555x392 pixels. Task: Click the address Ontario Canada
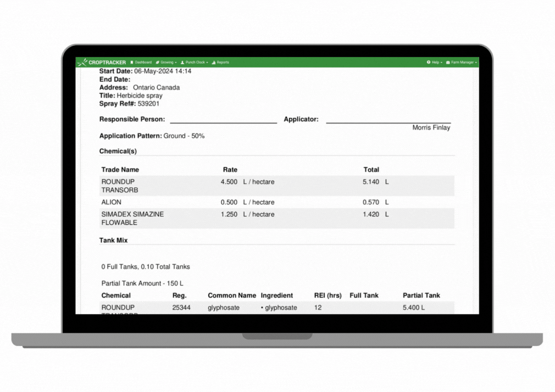point(156,87)
